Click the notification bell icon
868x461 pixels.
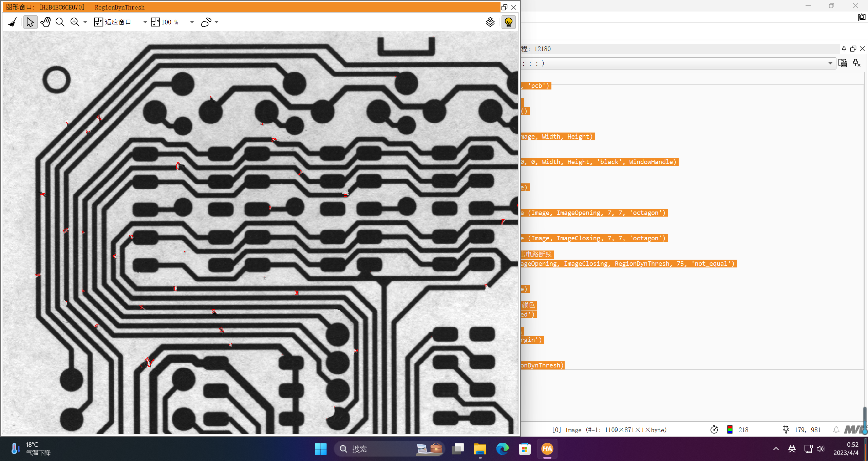(x=836, y=430)
